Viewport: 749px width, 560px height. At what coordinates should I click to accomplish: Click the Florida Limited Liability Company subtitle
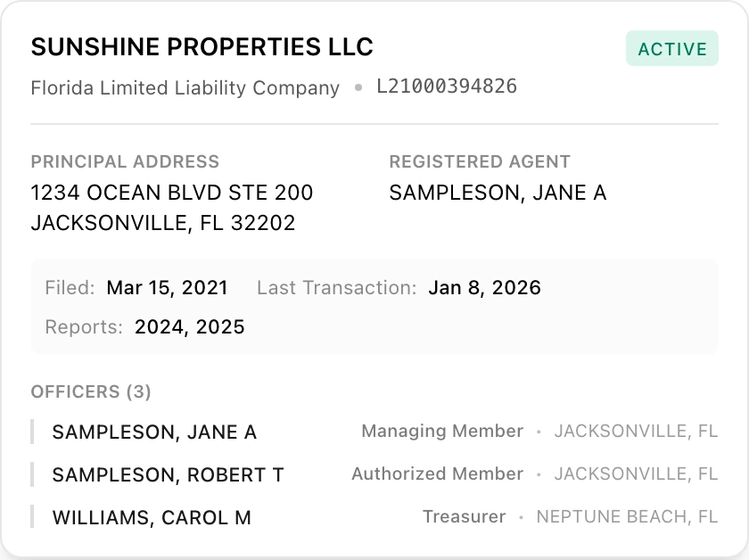point(185,88)
